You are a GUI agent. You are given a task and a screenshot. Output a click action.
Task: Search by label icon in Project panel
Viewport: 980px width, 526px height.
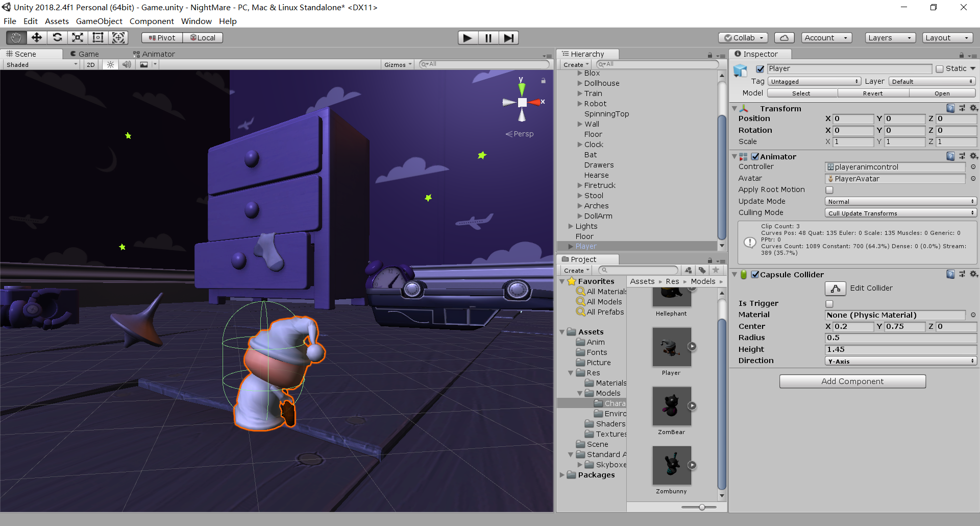pos(702,270)
